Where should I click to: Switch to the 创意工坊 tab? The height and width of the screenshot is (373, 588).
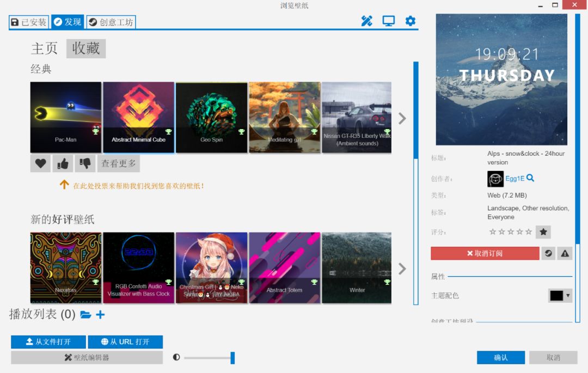[109, 22]
